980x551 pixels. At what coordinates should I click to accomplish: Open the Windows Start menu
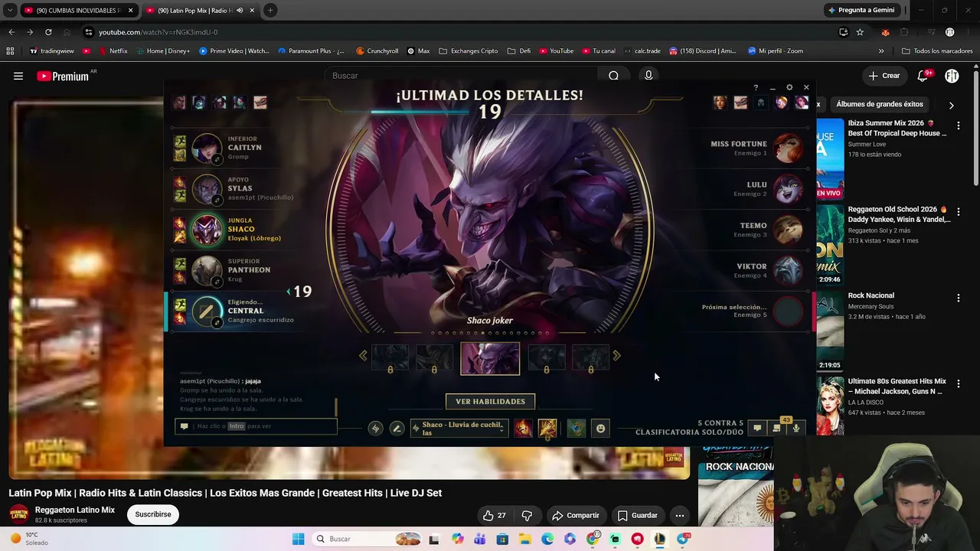(298, 539)
